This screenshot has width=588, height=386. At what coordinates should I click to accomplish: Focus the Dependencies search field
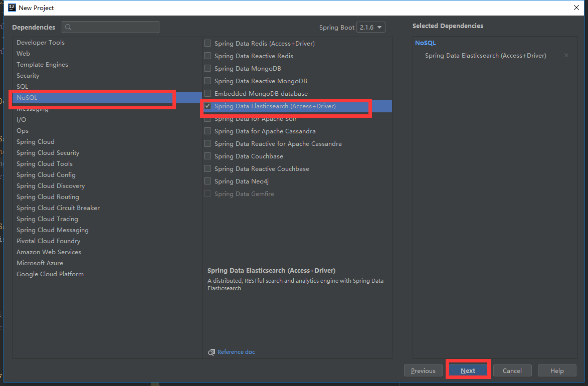(111, 27)
